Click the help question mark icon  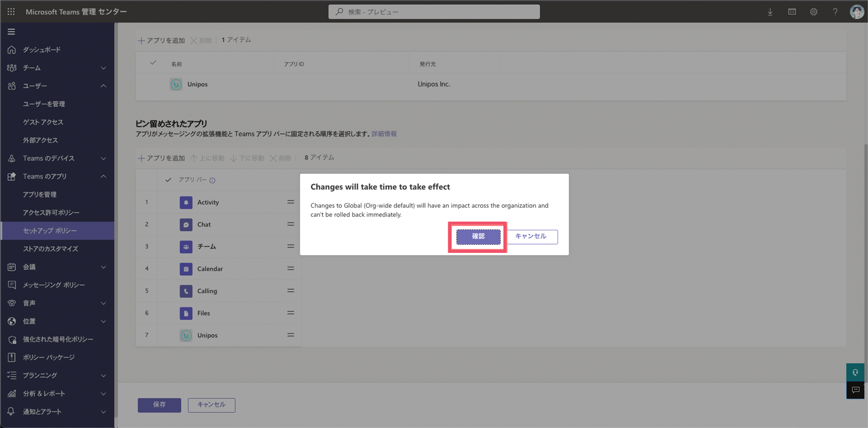(x=835, y=12)
